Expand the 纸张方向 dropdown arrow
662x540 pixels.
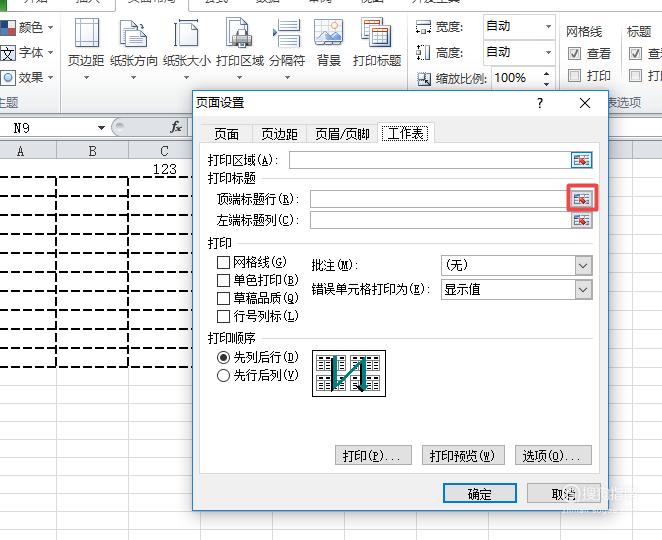(x=133, y=78)
